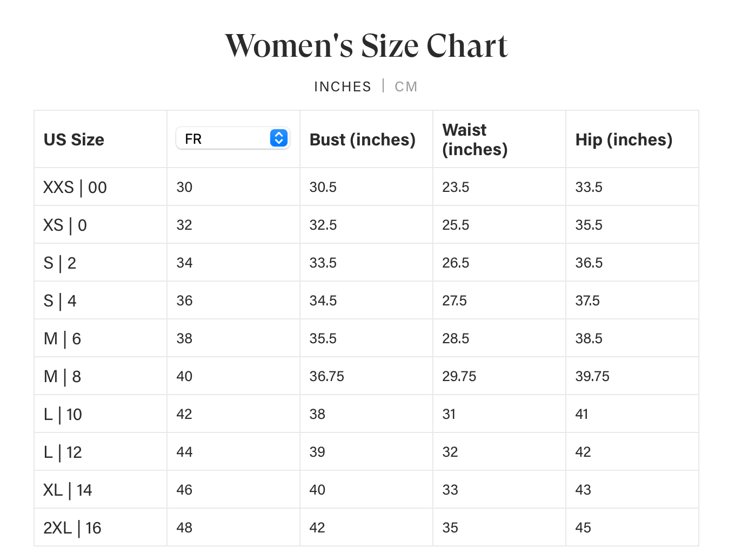Click the 27.5 waist value for S | 4
The height and width of the screenshot is (560, 735).
(455, 301)
